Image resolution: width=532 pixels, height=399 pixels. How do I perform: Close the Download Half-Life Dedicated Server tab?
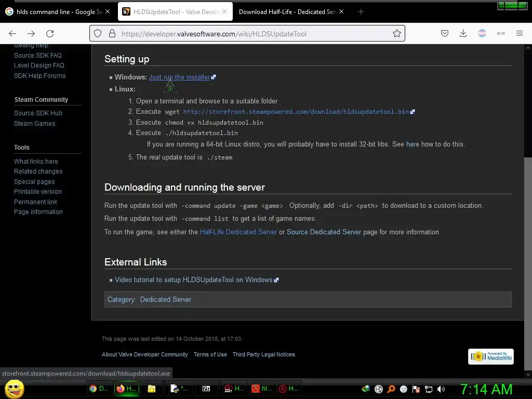(341, 11)
